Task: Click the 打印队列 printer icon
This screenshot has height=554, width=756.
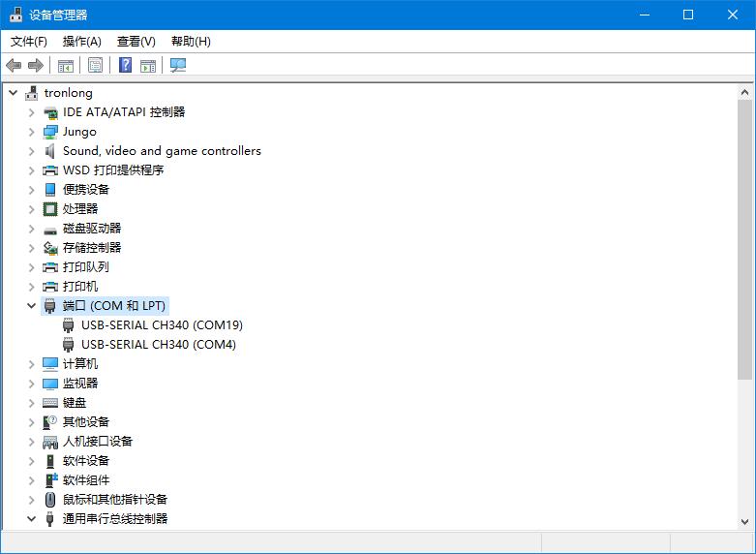Action: pos(50,267)
